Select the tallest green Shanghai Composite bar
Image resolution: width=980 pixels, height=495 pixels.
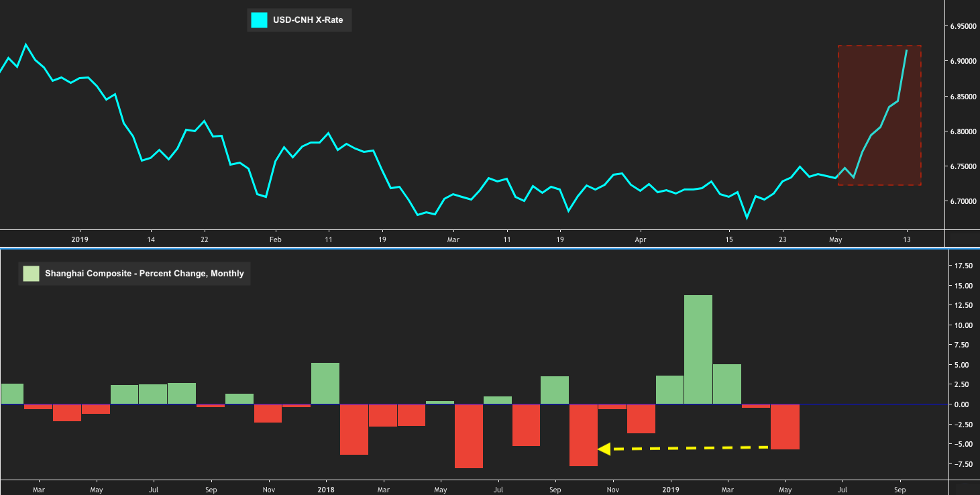(x=698, y=349)
